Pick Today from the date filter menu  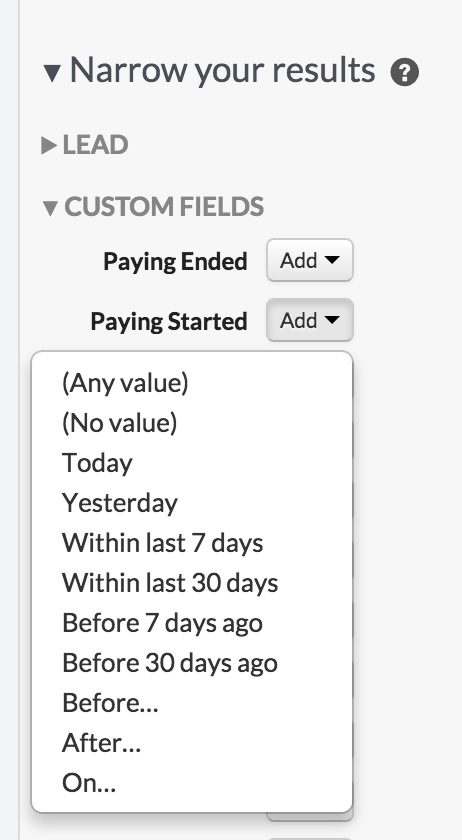point(97,463)
